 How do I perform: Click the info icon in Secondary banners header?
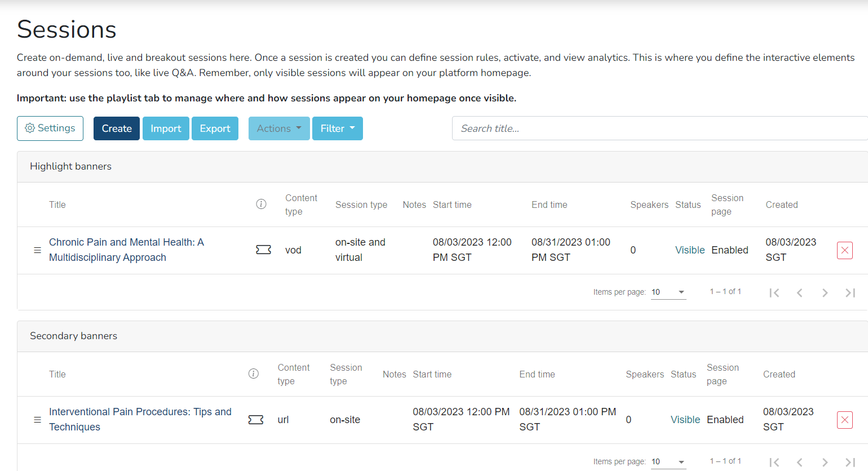point(254,374)
